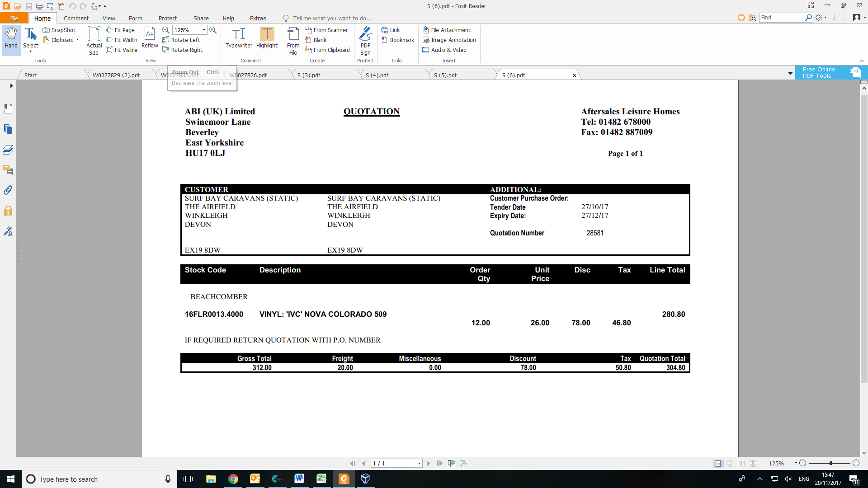Switch to facing pages view mode
The width and height of the screenshot is (868, 488).
click(x=741, y=463)
